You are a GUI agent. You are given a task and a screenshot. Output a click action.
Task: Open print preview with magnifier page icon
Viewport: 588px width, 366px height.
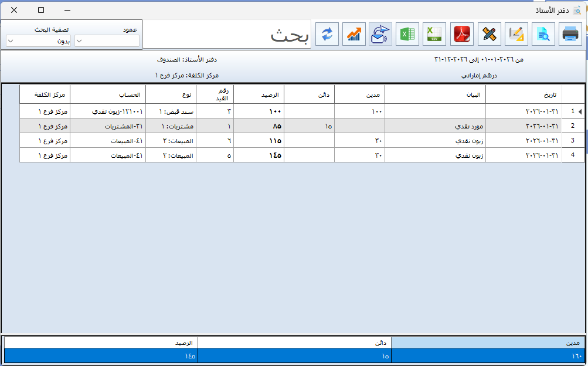point(543,34)
